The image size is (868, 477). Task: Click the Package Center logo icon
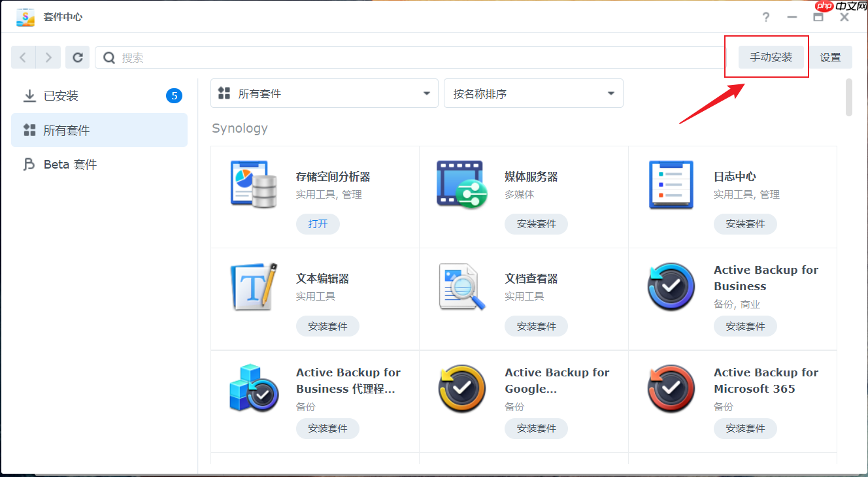coord(25,17)
